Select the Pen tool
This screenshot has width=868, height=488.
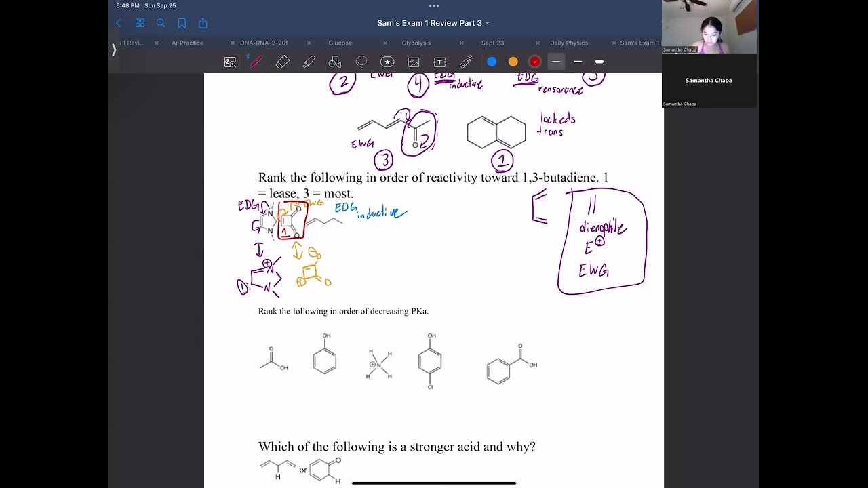[256, 62]
